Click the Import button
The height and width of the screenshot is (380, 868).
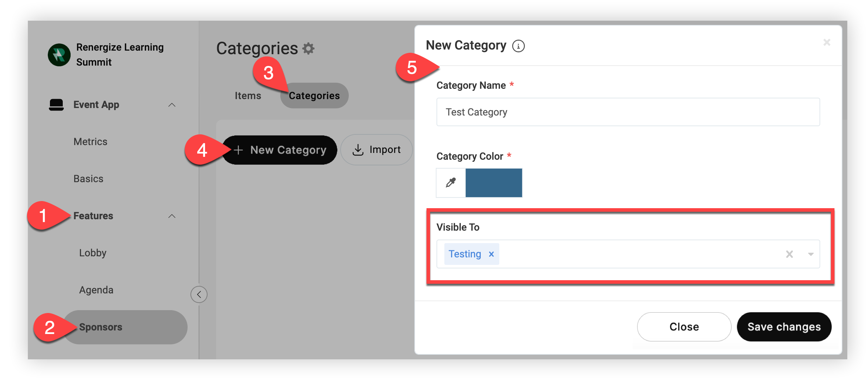(376, 150)
